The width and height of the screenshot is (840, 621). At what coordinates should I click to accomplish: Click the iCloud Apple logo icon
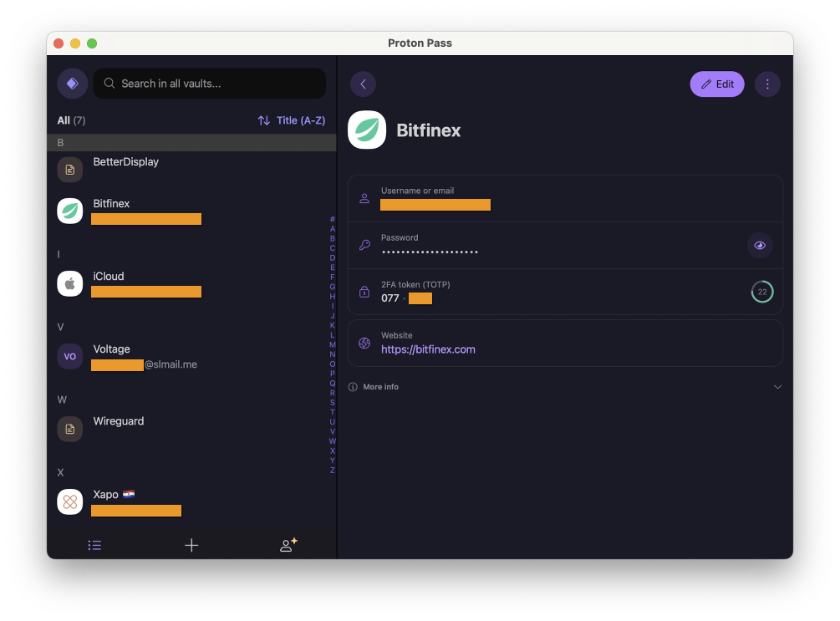click(69, 284)
